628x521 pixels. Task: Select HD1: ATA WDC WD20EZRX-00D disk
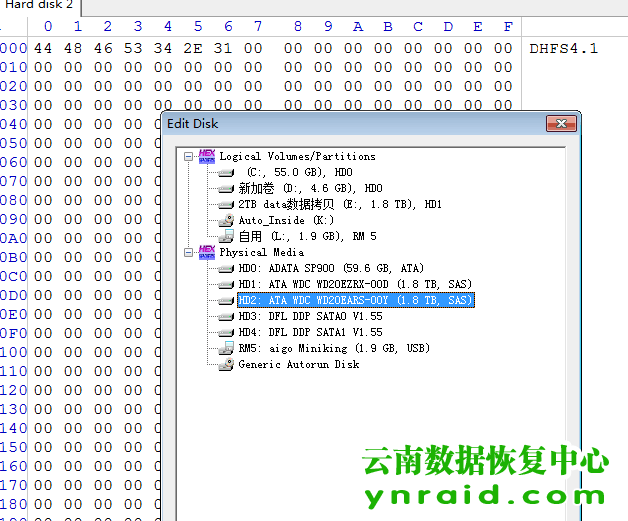[355, 284]
